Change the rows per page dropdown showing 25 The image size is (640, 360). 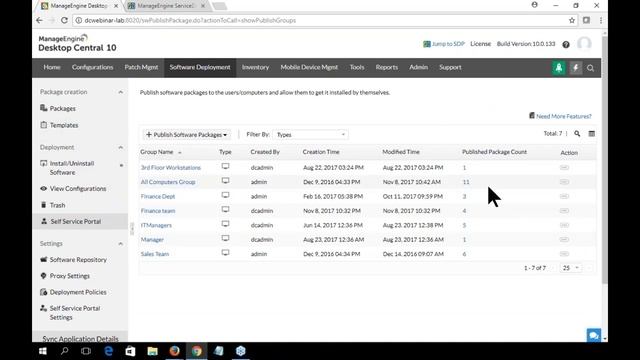pyautogui.click(x=570, y=268)
